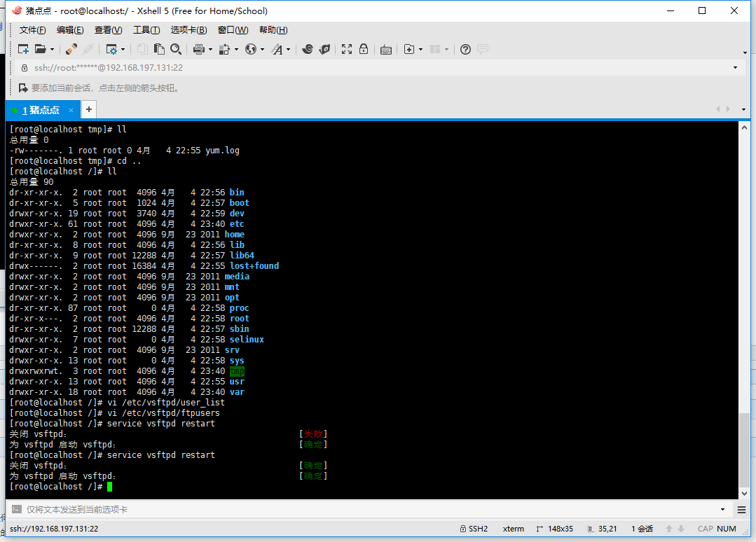Open the 选项卡(B) menu

(188, 30)
